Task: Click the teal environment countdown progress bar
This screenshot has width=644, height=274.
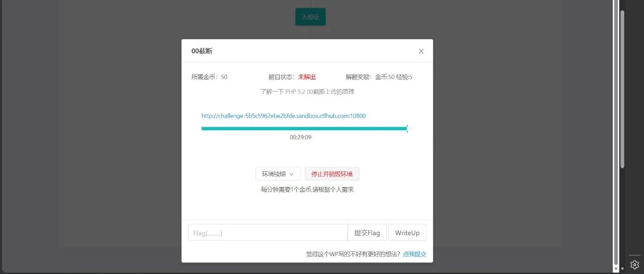Action: tap(307, 129)
